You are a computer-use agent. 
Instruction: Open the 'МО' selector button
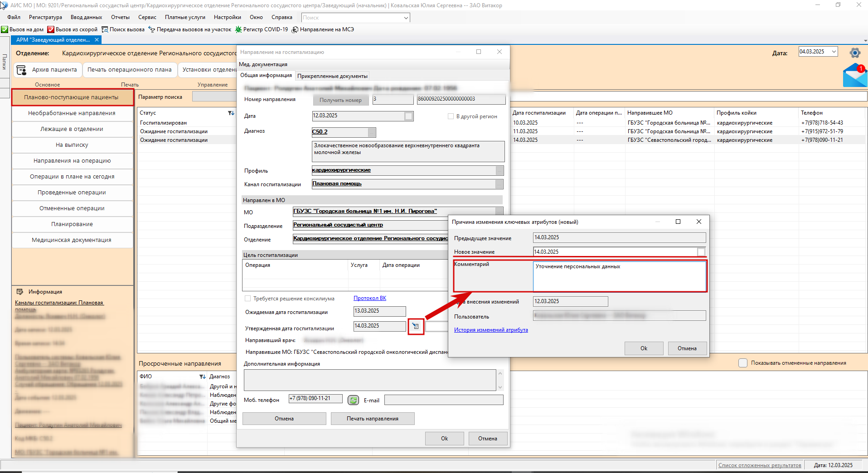[499, 212]
